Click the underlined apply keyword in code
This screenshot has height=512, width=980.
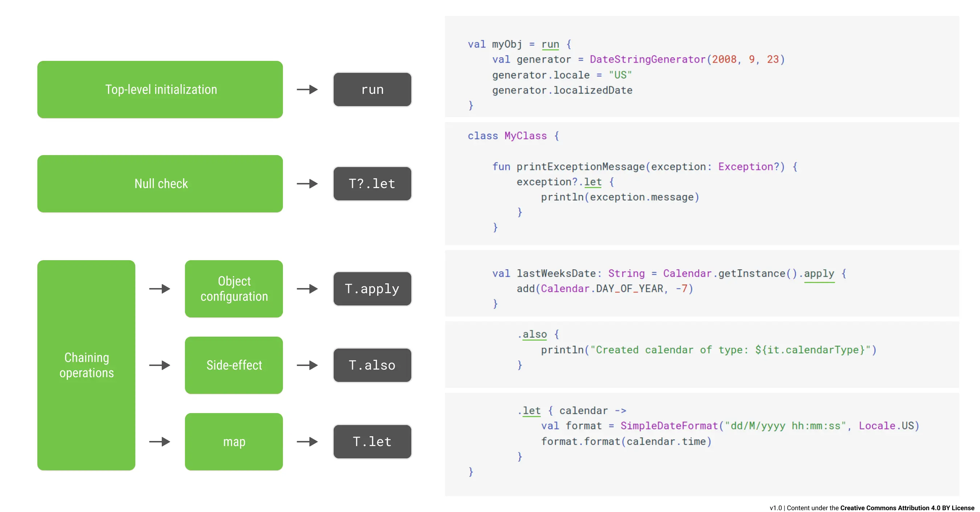(818, 273)
